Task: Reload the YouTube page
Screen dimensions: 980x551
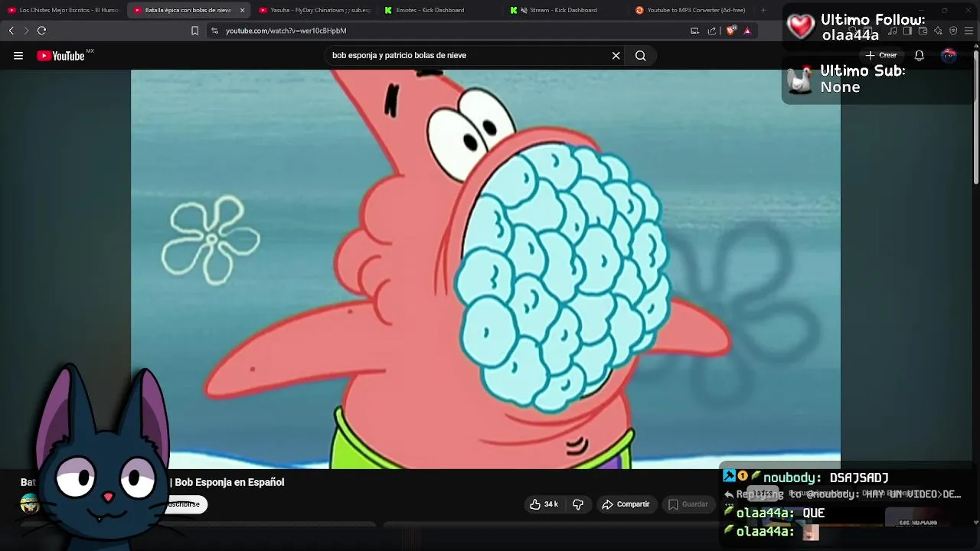Action: click(41, 31)
